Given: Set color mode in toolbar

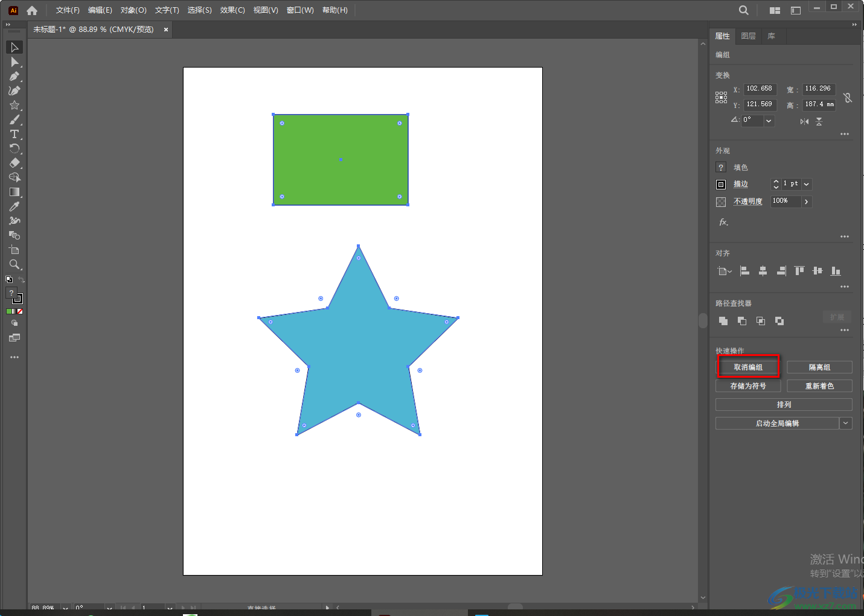Looking at the screenshot, I should tap(9, 311).
